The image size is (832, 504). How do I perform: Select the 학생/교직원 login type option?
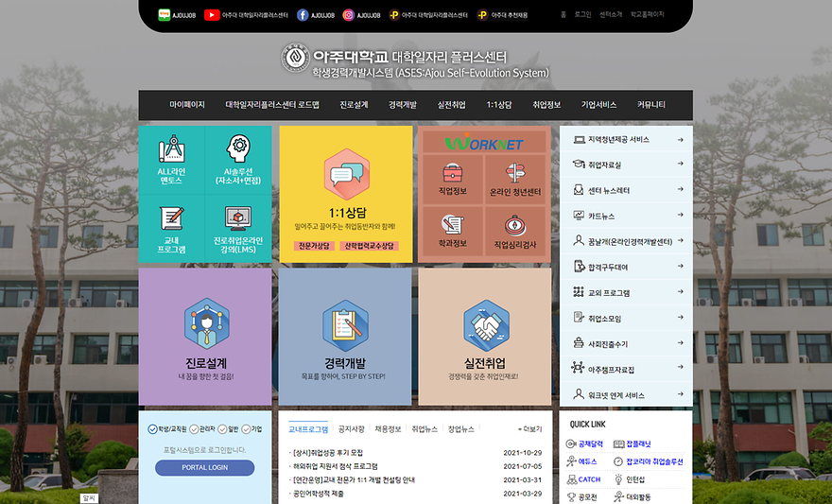click(153, 429)
